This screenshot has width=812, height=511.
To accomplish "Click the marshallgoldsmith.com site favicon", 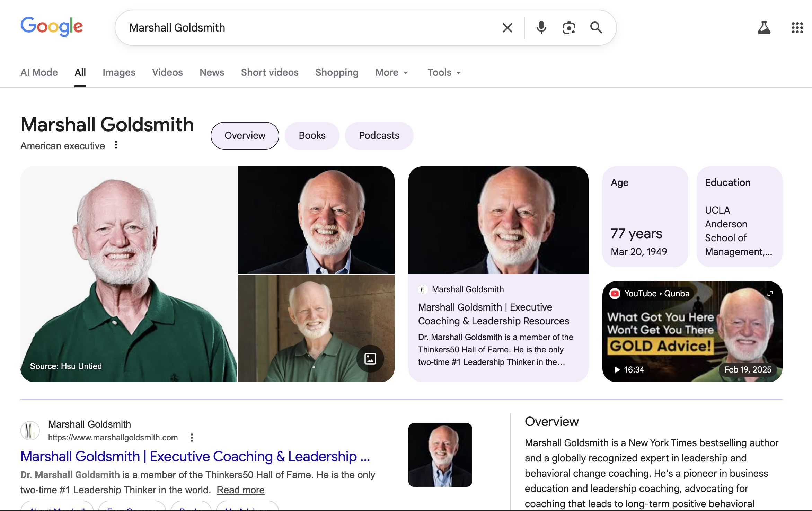I will [30, 430].
